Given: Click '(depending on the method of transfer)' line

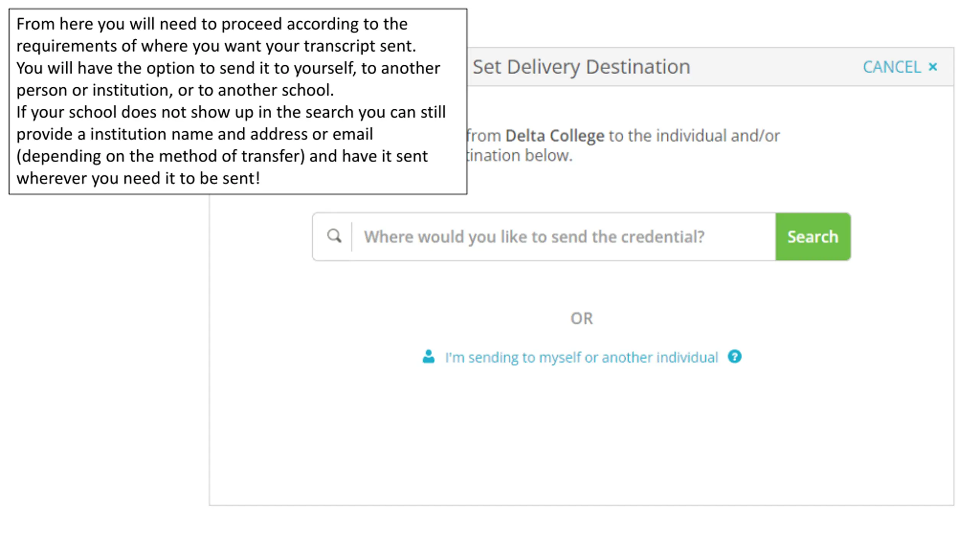Looking at the screenshot, I should pos(222,156).
